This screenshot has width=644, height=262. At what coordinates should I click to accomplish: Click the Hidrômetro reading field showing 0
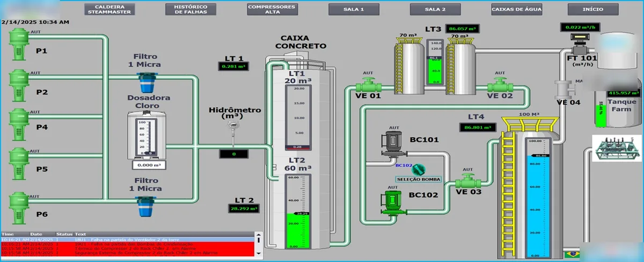[233, 154]
